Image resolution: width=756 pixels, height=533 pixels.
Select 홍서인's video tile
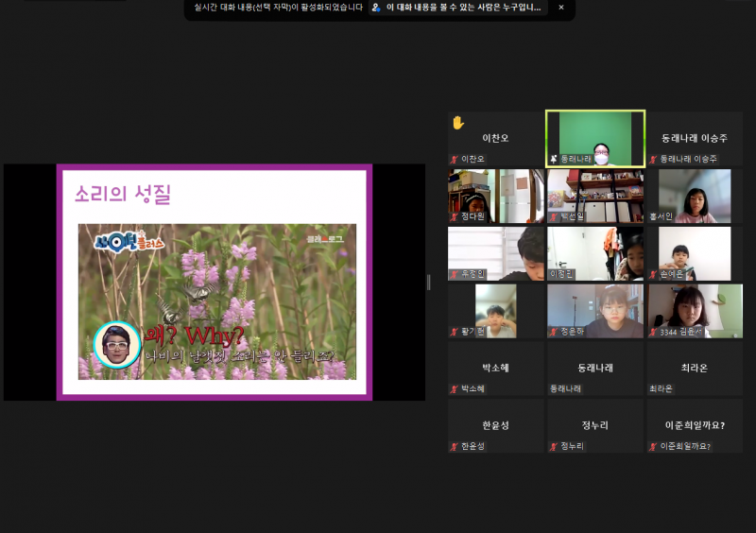click(695, 196)
